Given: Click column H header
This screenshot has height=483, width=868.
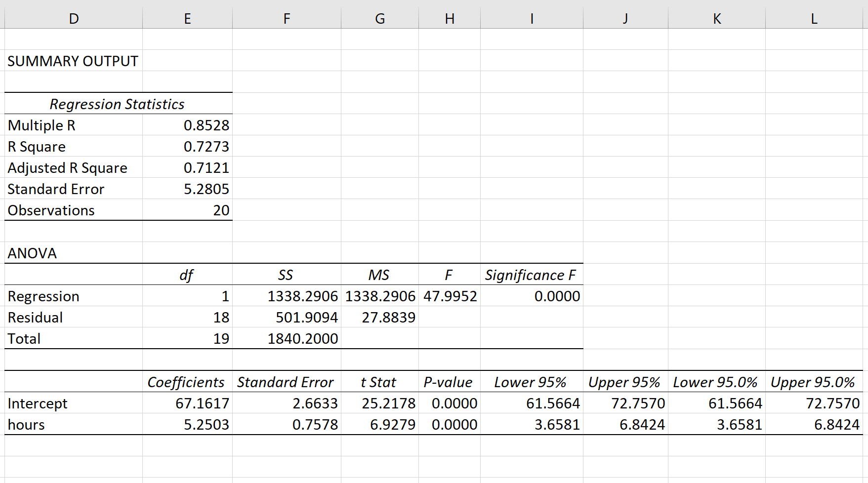Looking at the screenshot, I should (x=449, y=19).
